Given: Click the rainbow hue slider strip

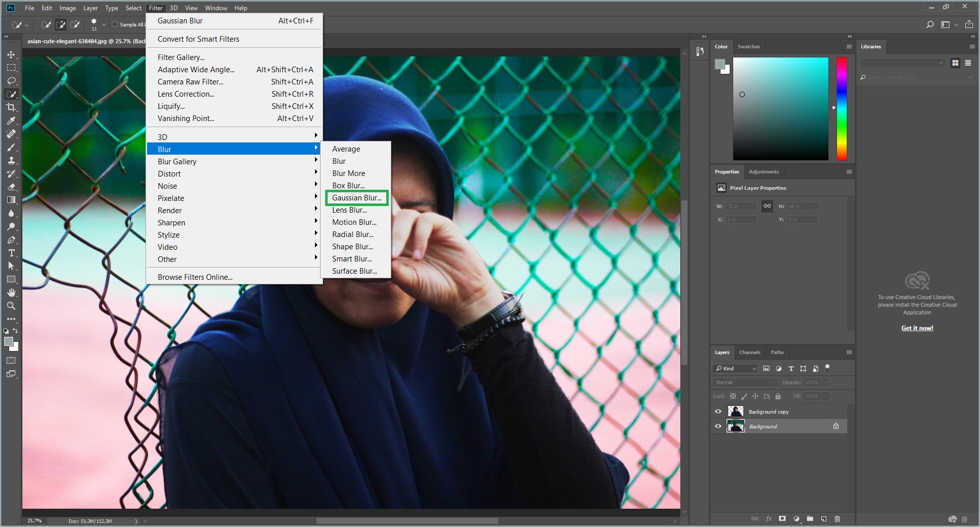Looking at the screenshot, I should 842,108.
